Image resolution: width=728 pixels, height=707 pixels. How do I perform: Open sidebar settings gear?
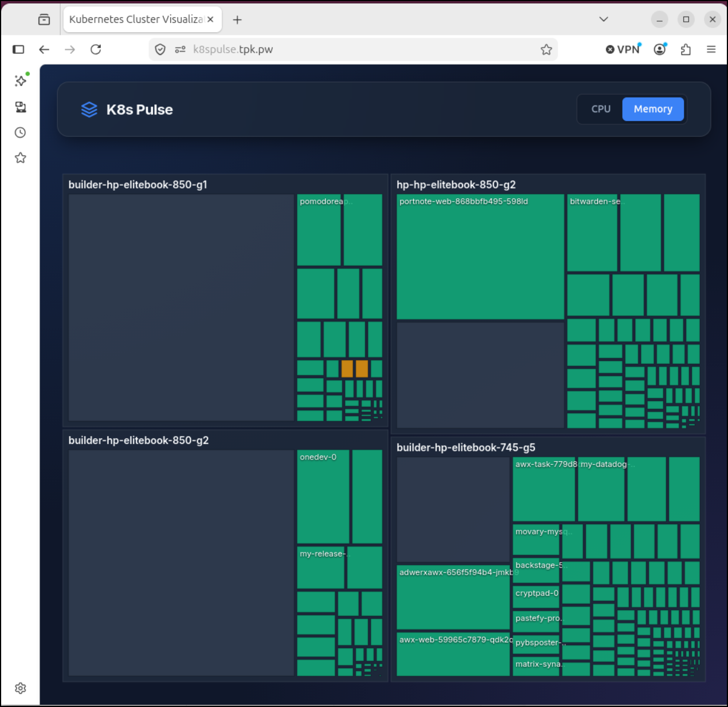tap(21, 688)
